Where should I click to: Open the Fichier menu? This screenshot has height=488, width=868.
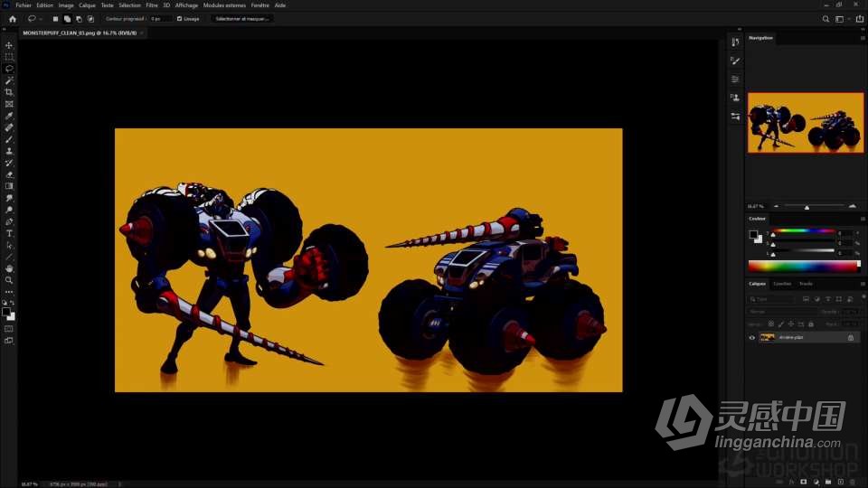(24, 5)
